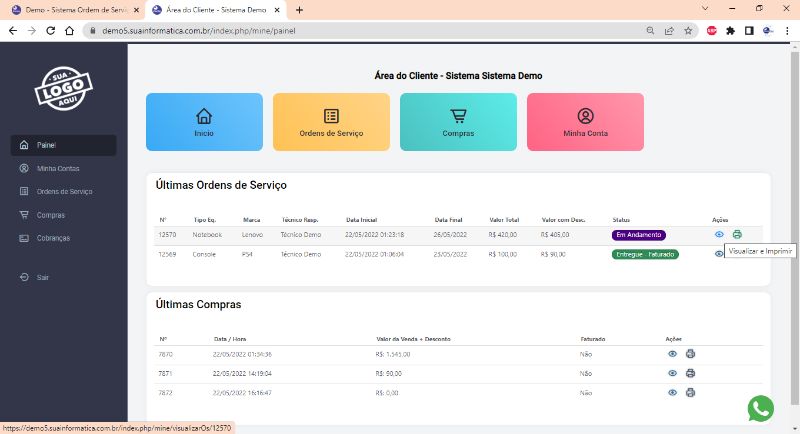800x434 pixels.
Task: Open a new browser tab
Action: pos(299,9)
